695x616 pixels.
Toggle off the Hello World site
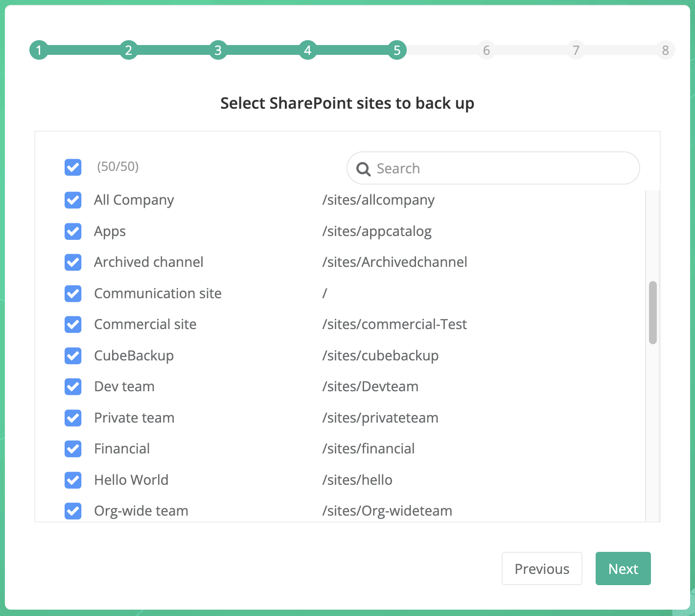72,480
